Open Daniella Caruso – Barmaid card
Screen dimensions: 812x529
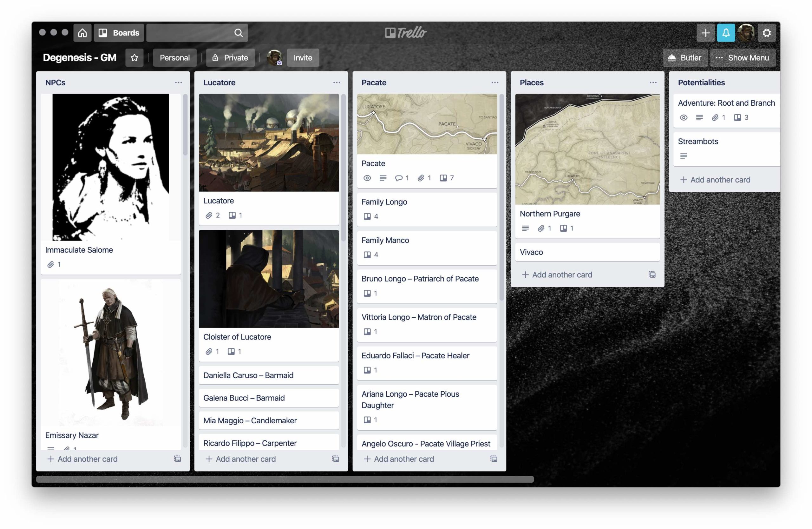click(x=269, y=375)
